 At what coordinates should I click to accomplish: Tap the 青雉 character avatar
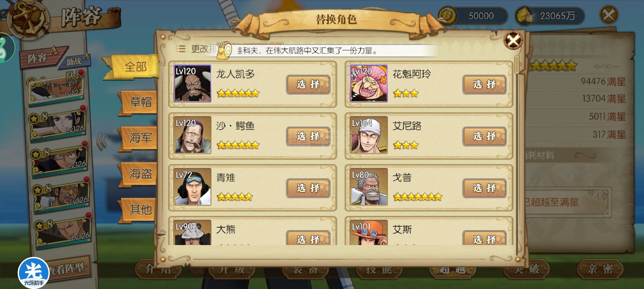coord(192,187)
